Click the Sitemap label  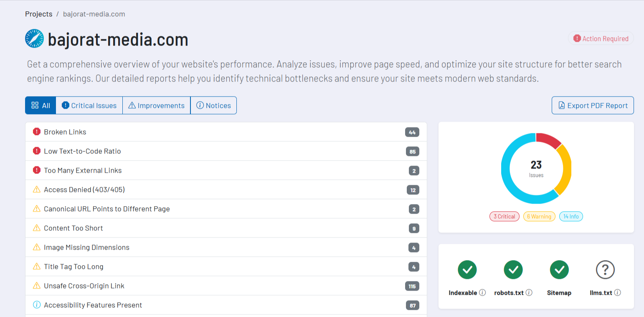[x=559, y=293]
